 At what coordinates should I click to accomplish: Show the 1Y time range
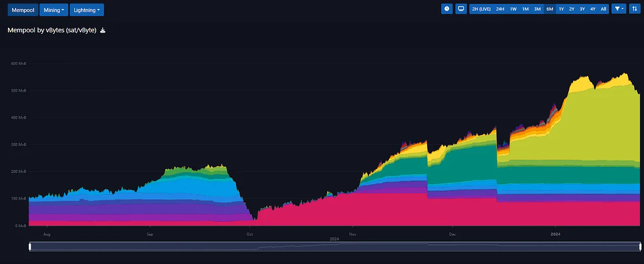(561, 9)
